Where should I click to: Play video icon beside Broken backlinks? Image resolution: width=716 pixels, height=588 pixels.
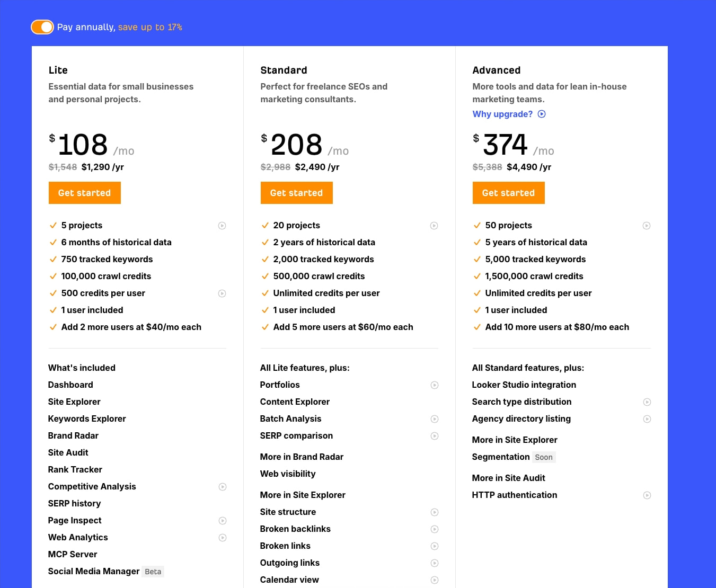(x=435, y=529)
